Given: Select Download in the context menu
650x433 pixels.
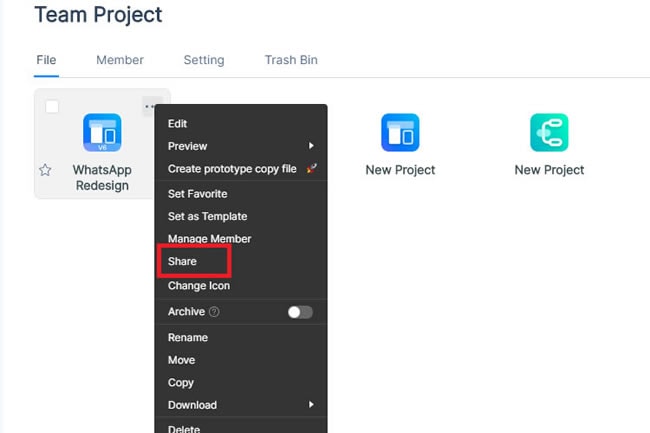Looking at the screenshot, I should pos(241,405).
